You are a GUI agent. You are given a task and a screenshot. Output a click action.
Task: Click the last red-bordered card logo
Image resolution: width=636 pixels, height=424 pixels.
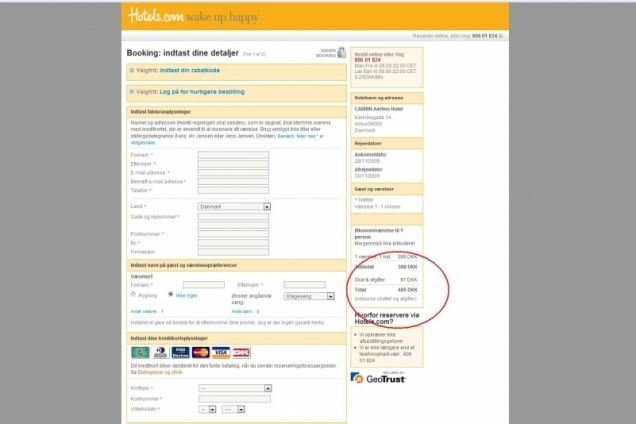click(x=241, y=352)
